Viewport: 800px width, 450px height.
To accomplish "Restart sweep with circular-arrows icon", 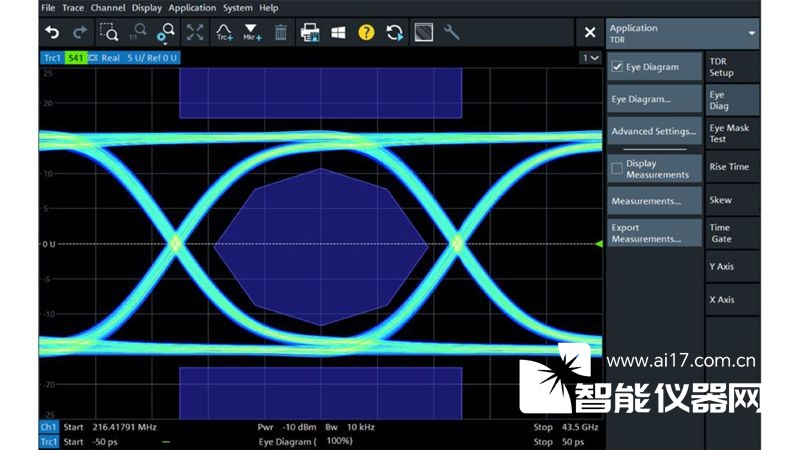I will pyautogui.click(x=394, y=33).
